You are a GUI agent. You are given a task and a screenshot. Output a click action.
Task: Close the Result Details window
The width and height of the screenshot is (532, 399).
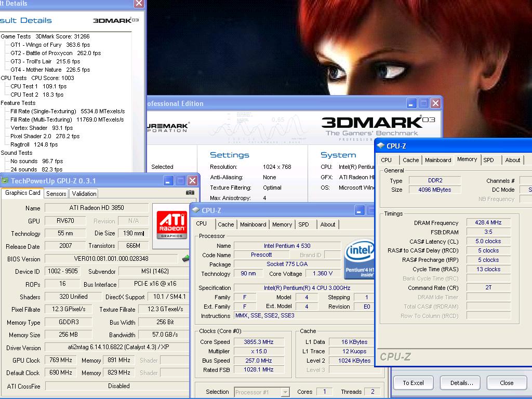pyautogui.click(x=139, y=4)
